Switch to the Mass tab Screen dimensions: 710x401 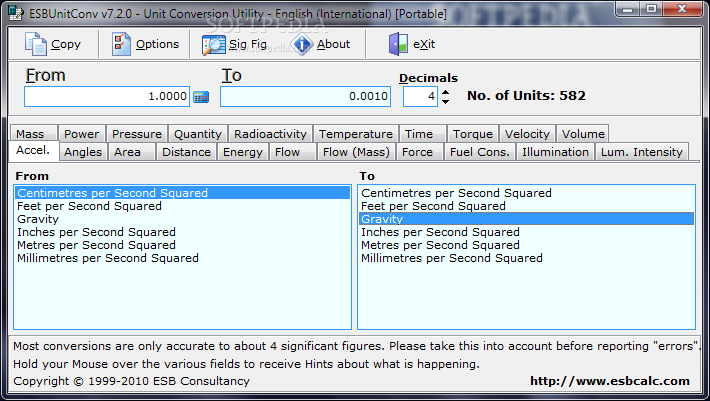34,134
